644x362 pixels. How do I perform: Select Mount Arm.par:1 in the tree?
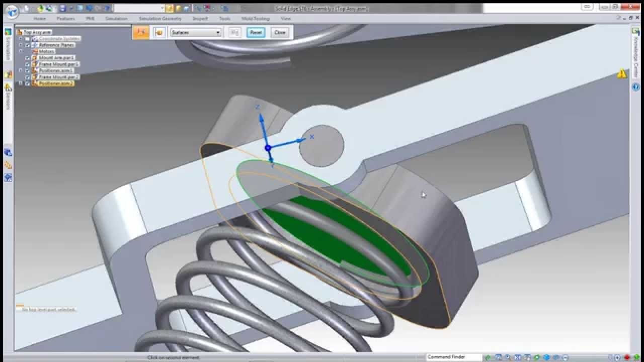(56, 58)
